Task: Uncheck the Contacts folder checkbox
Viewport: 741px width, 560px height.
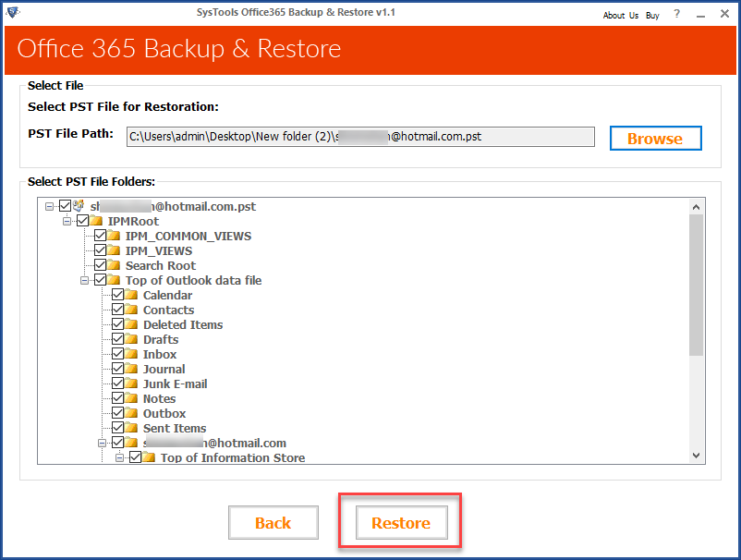Action: pos(117,309)
